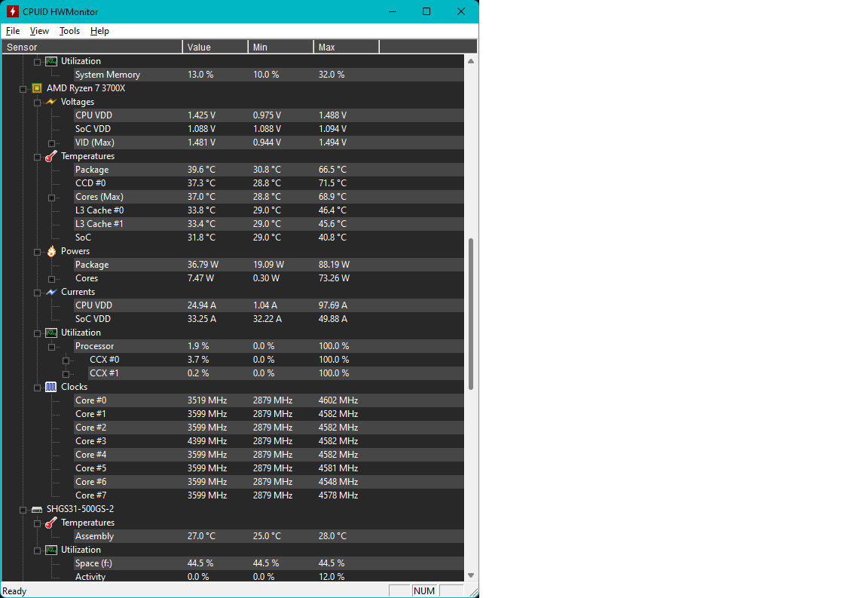Click the Sensor column header
Screen dimensions: 868x598
point(92,47)
